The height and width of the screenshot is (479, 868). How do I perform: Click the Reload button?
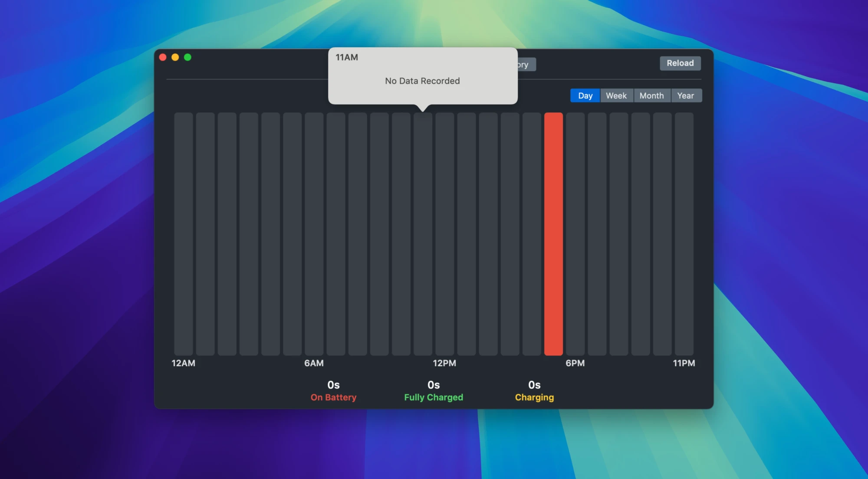coord(680,63)
